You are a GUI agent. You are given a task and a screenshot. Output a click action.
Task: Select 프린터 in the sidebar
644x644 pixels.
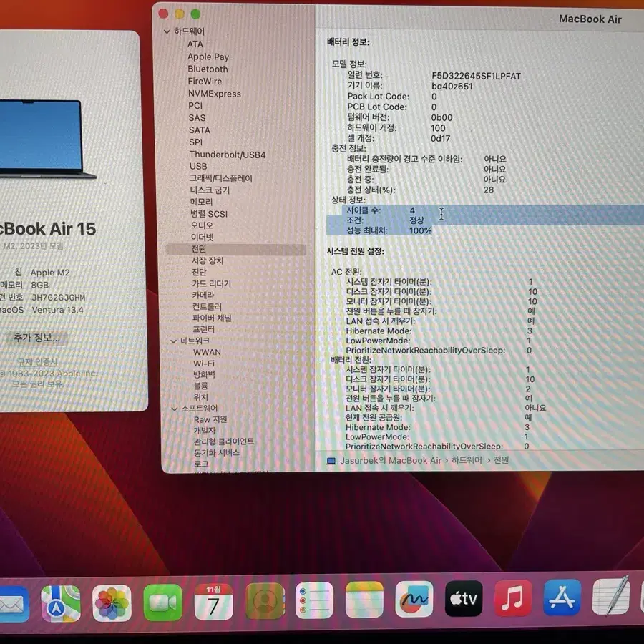click(x=204, y=329)
